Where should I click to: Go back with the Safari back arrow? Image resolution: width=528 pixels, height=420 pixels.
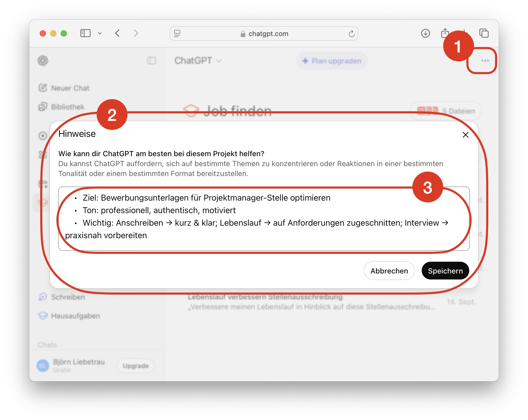pos(118,33)
